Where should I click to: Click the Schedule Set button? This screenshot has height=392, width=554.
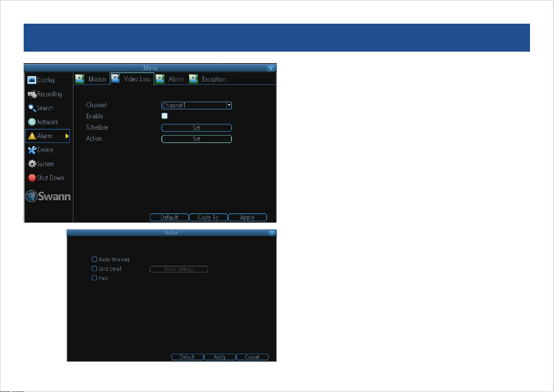[196, 128]
